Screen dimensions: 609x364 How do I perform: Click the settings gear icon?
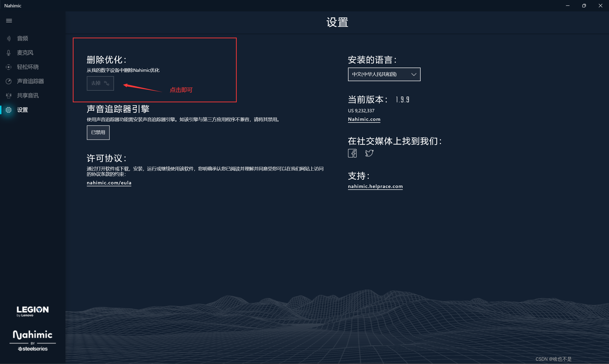tap(9, 110)
